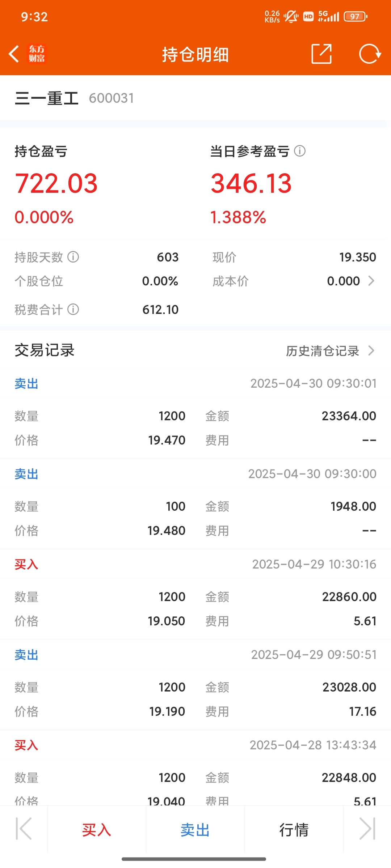Select the bottom 买入 tab

(97, 830)
